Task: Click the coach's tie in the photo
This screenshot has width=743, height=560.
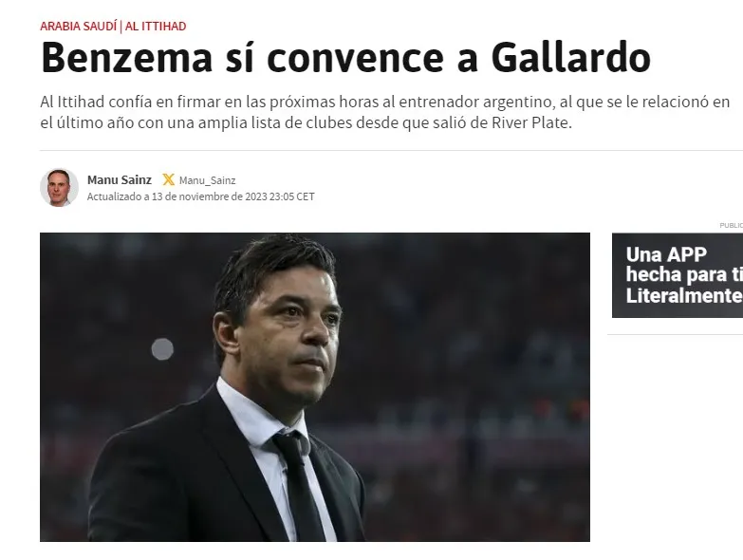Action: [298, 488]
